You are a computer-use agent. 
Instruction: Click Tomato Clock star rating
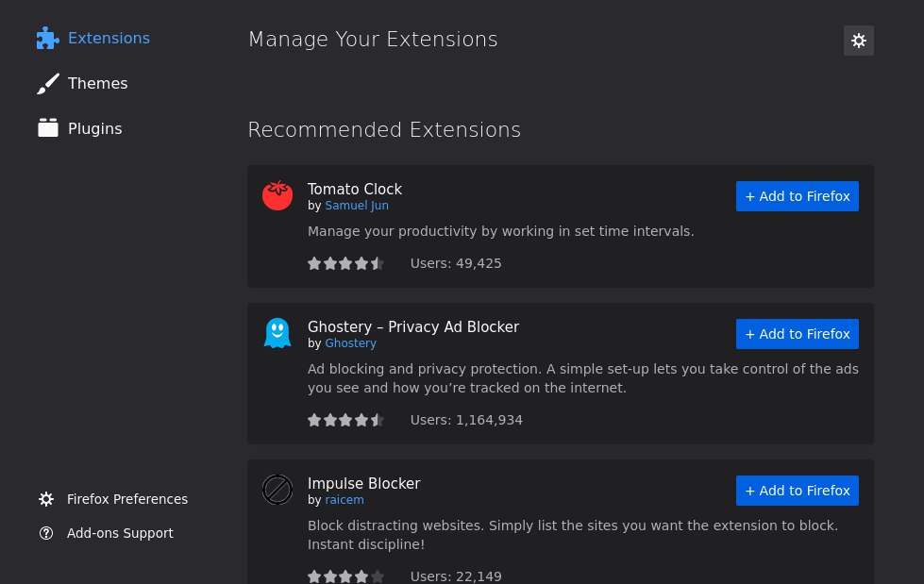pos(346,263)
